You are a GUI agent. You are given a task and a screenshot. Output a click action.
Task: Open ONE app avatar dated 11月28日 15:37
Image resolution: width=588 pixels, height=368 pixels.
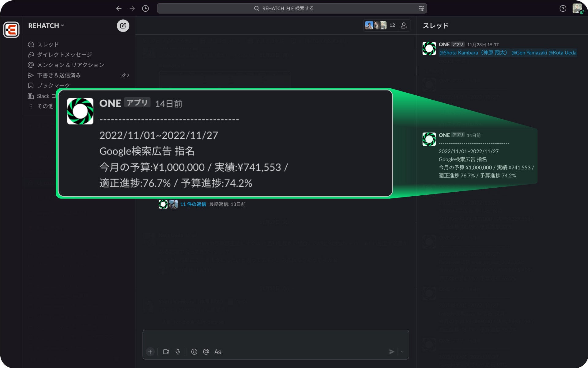pos(429,48)
